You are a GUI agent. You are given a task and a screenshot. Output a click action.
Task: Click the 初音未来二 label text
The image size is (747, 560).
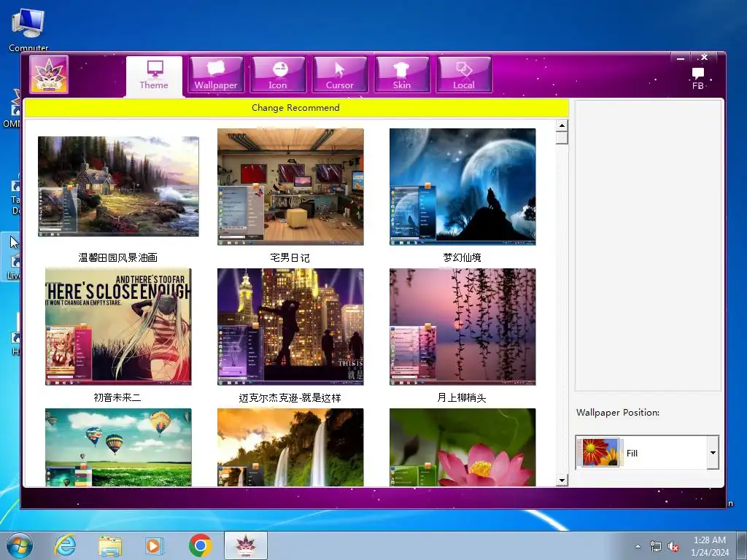pos(117,397)
